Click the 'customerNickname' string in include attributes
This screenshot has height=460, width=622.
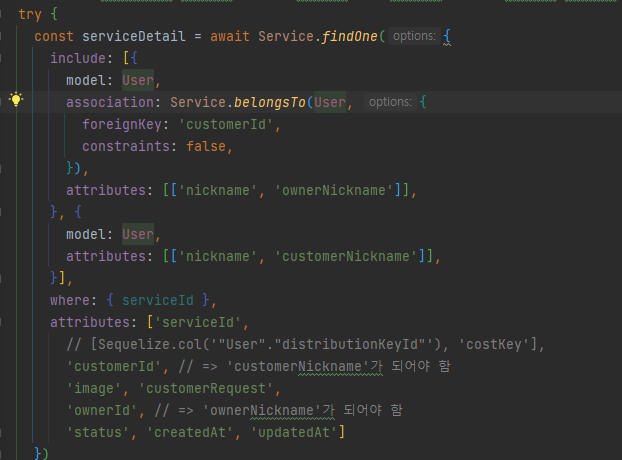[x=346, y=256]
